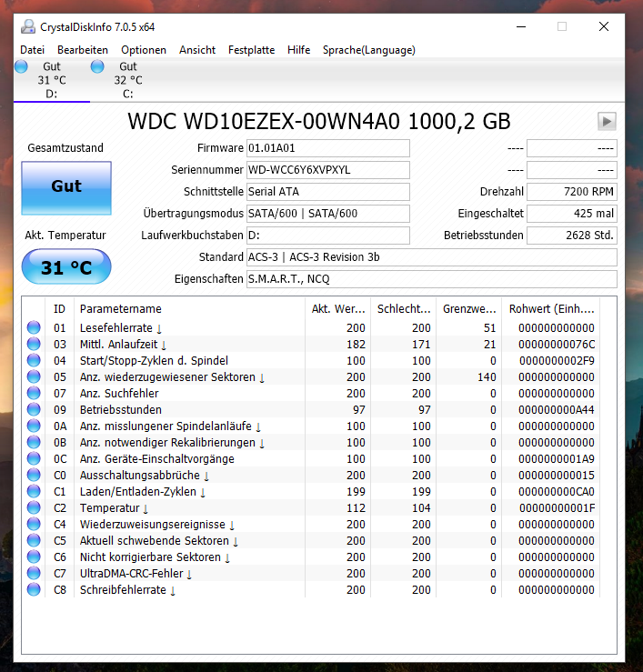Click raw value 0000000001A9
This screenshot has height=672, width=643.
pyautogui.click(x=557, y=459)
